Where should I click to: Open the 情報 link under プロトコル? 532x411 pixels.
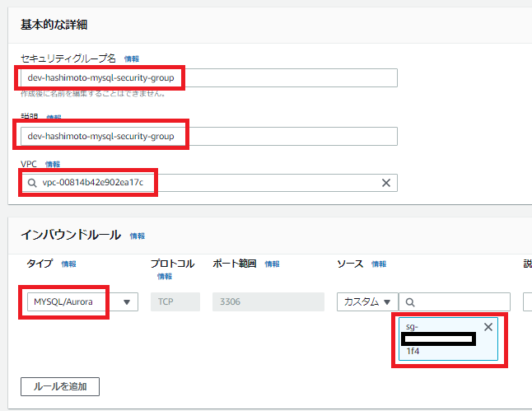click(164, 277)
